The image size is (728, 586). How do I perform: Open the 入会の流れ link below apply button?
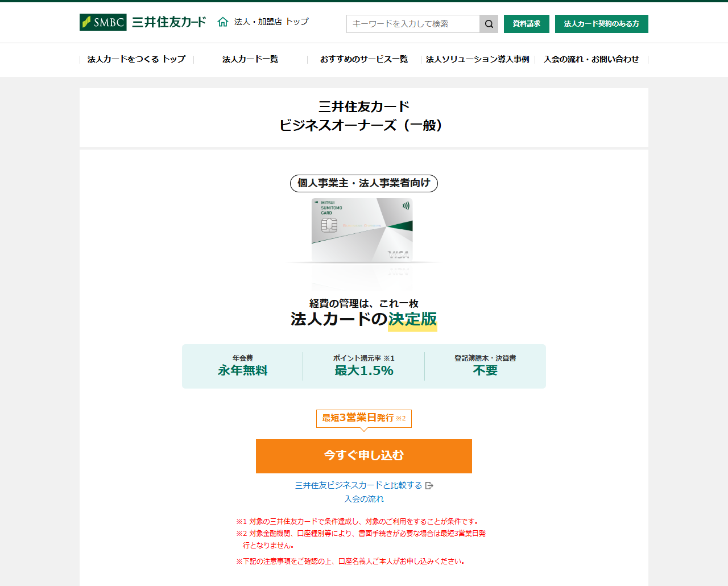(x=364, y=499)
